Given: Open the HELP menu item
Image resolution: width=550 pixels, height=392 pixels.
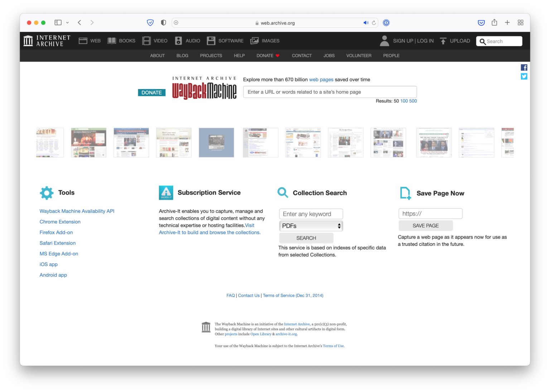Looking at the screenshot, I should [239, 55].
